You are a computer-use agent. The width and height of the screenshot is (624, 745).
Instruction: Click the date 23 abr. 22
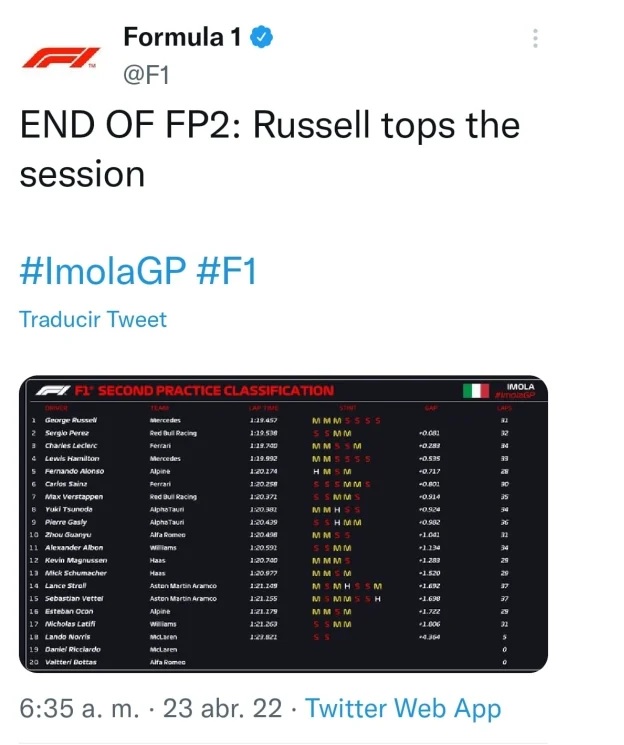point(222,708)
